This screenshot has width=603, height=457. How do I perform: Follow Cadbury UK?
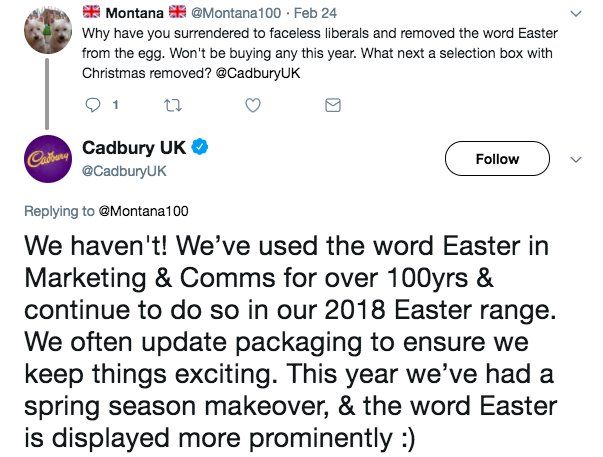point(497,159)
